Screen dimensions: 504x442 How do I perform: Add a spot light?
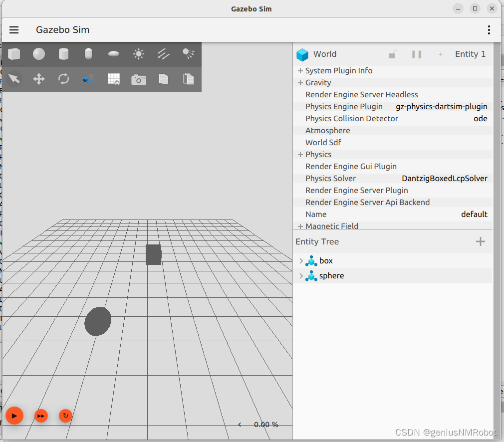point(188,54)
